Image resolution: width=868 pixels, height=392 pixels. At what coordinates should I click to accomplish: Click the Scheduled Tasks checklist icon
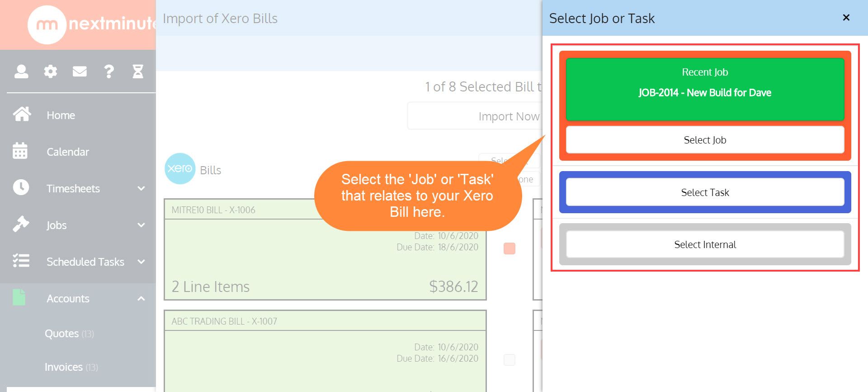click(21, 260)
